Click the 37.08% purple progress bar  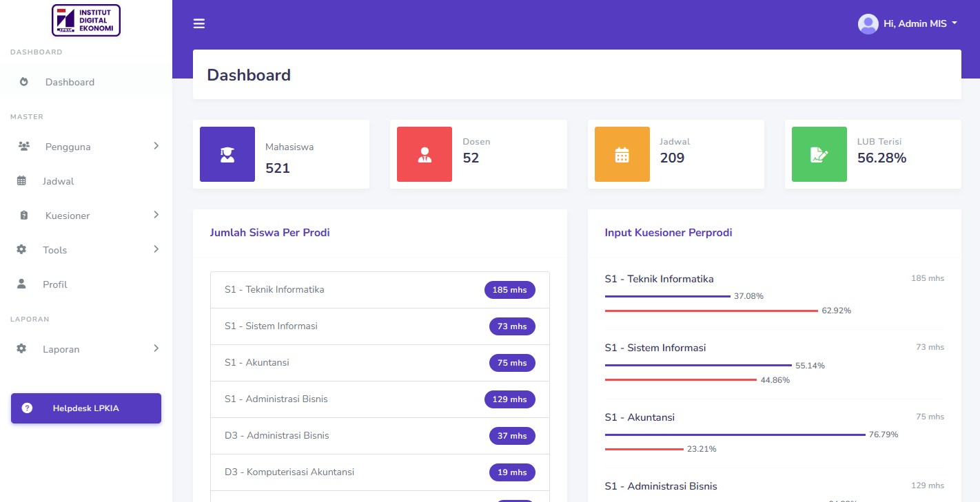(668, 296)
